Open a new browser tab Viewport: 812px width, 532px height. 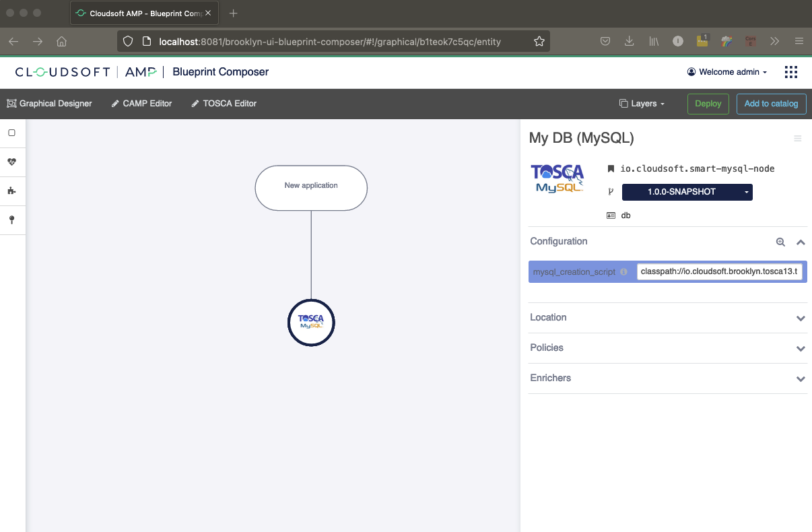(x=234, y=13)
